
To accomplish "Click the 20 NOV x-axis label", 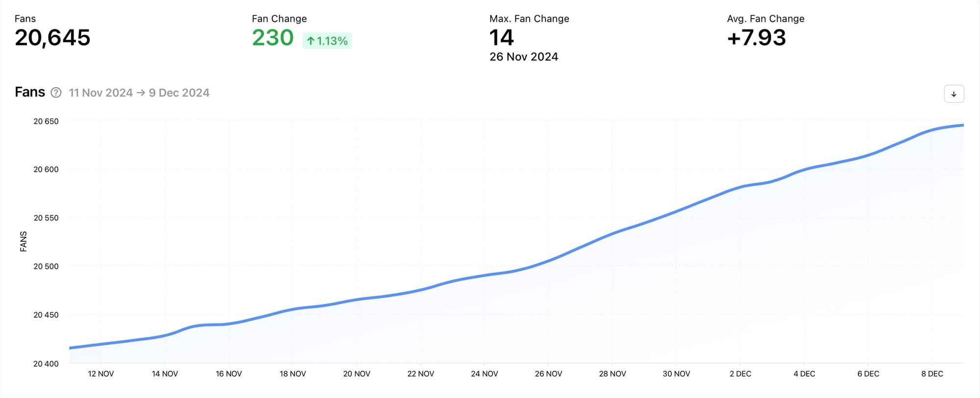I will (357, 374).
